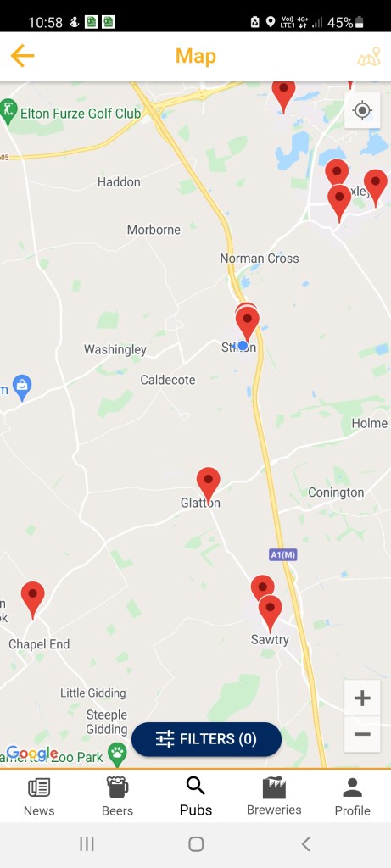391x868 pixels.
Task: Select the Pubs tab
Action: click(195, 797)
